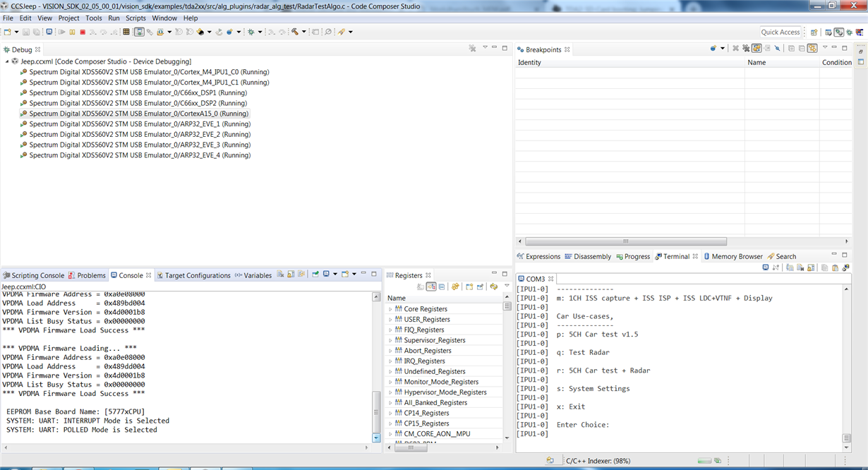Viewport: 868px width, 470px height.
Task: Click the Identity column header in Breakpoints
Action: pyautogui.click(x=630, y=62)
